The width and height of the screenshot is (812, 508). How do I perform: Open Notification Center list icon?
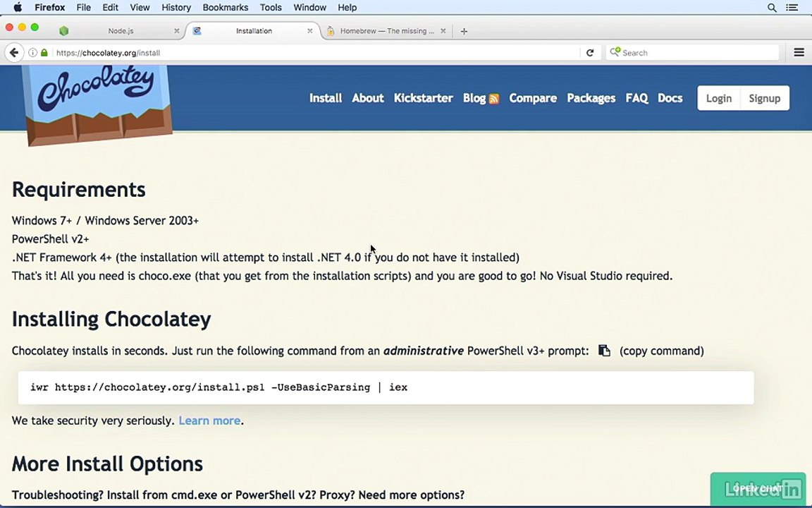[x=792, y=7]
